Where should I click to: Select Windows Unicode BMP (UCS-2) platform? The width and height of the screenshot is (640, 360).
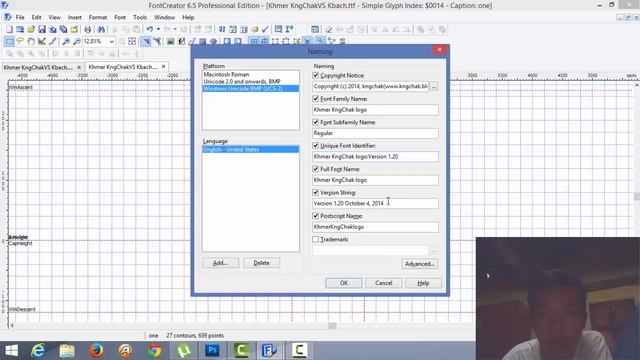tap(251, 89)
